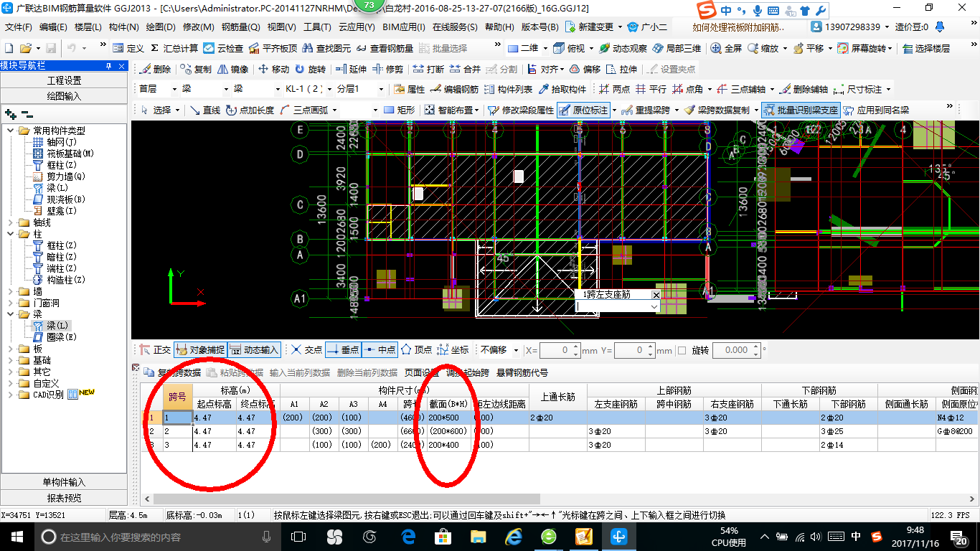Image resolution: width=980 pixels, height=551 pixels.
Task: Toggle 对象捕捉 object snap
Action: [x=200, y=350]
